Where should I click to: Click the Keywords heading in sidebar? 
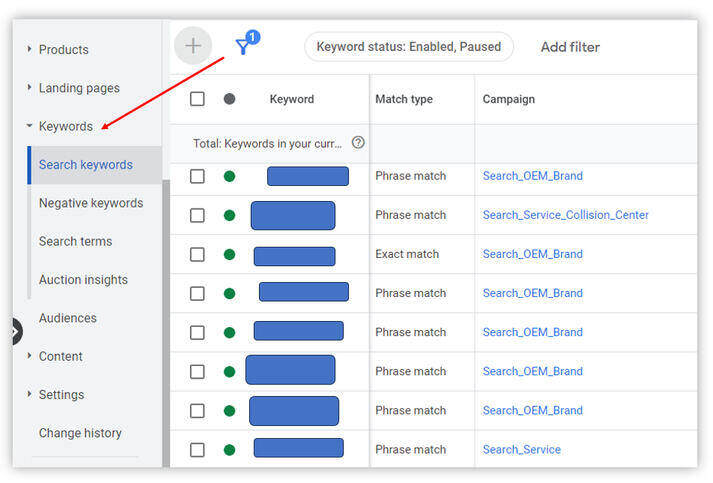click(66, 126)
